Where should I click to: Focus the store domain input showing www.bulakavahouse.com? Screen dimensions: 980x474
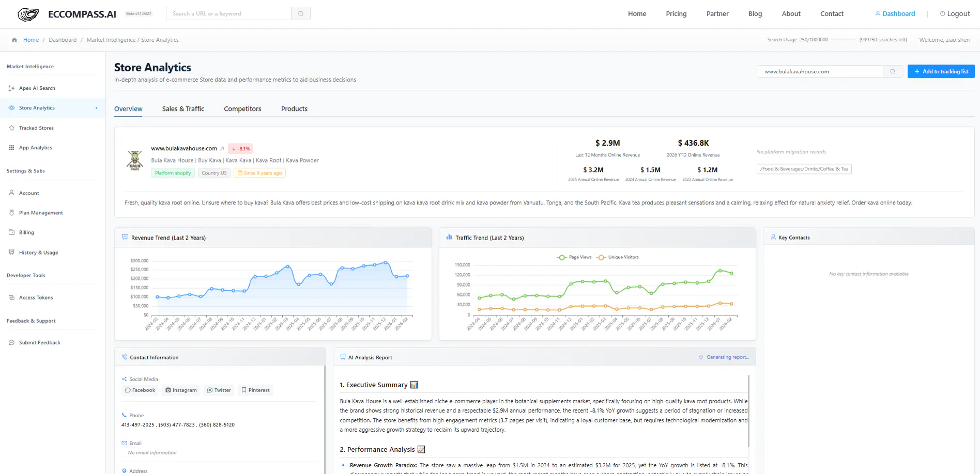(820, 72)
